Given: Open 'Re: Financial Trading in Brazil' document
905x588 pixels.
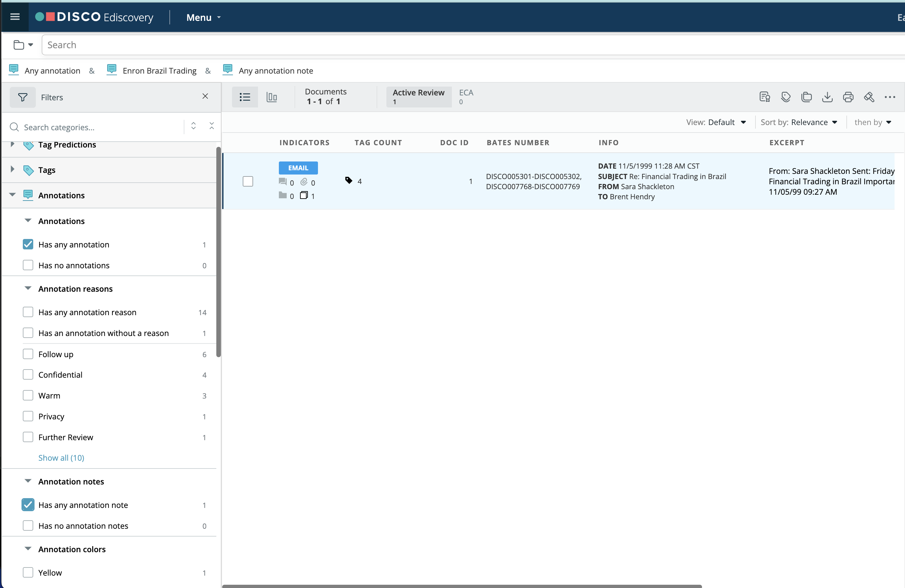Looking at the screenshot, I should pos(678,176).
